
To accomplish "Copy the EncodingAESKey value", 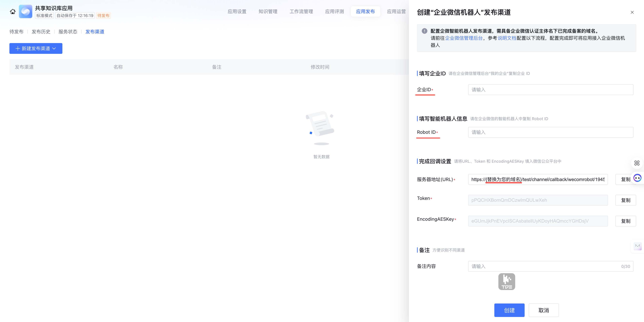I will coord(626,221).
